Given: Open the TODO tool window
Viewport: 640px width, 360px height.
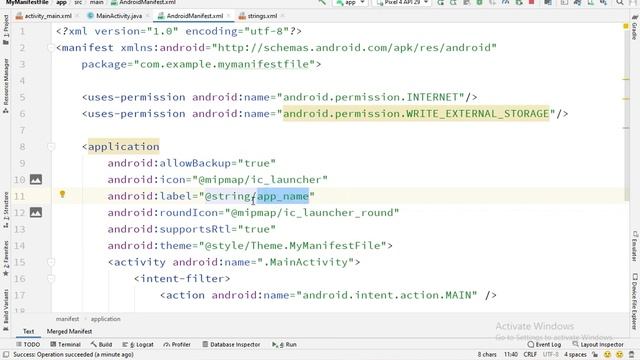Looking at the screenshot, I should pos(28,344).
